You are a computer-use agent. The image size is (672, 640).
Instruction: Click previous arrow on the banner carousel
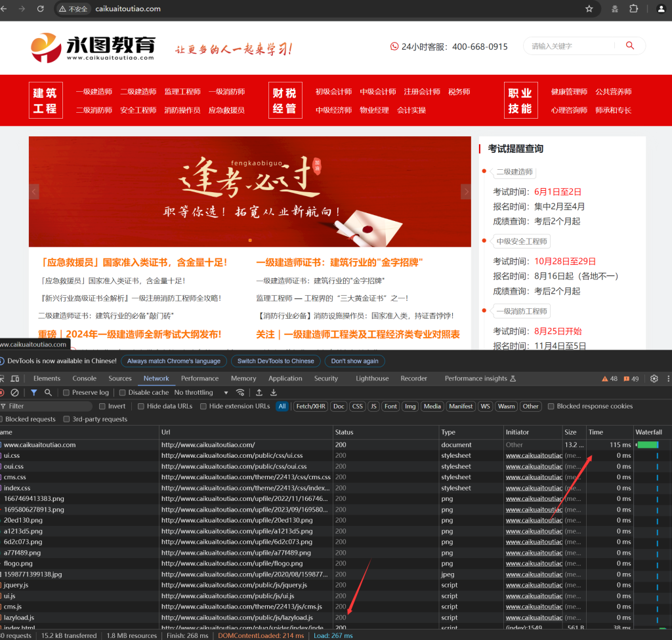[34, 191]
